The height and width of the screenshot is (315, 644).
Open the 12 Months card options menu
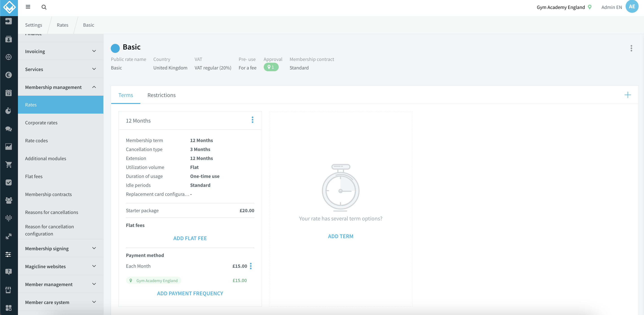click(252, 120)
